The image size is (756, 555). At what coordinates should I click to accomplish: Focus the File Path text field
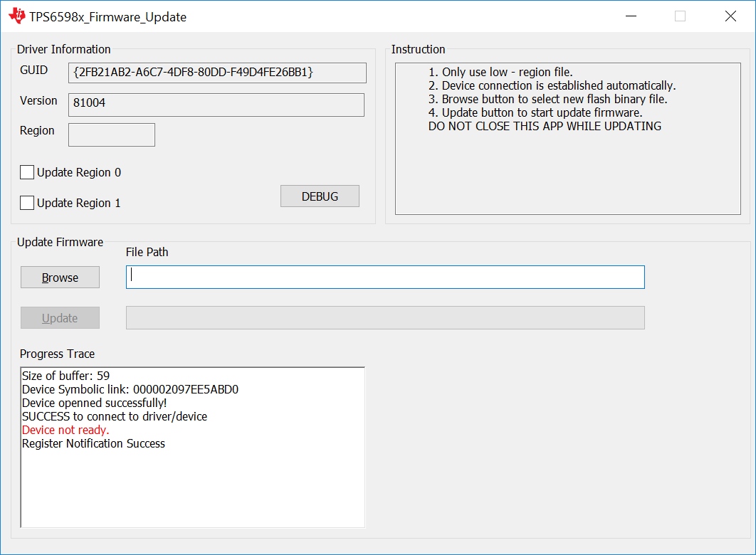[385, 277]
